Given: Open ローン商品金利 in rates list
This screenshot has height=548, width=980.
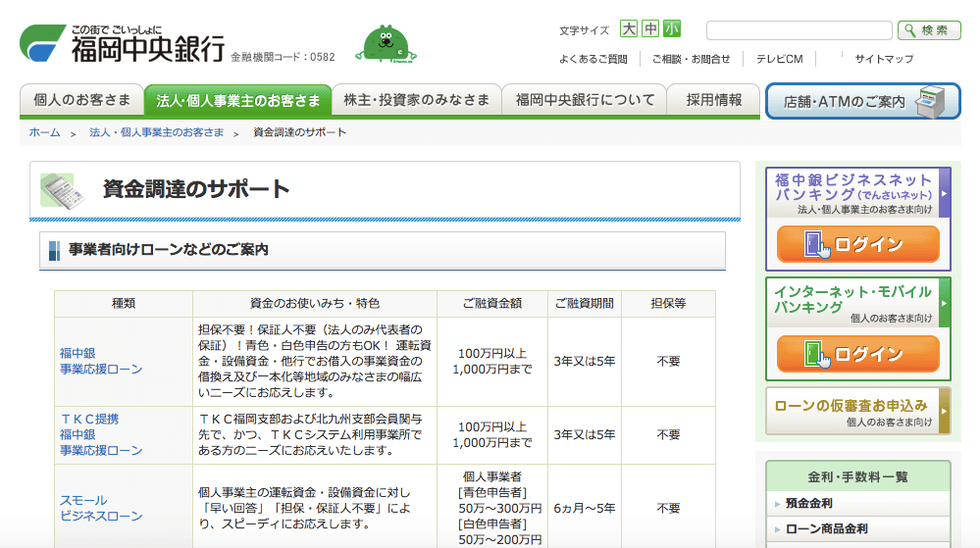Looking at the screenshot, I should (826, 528).
